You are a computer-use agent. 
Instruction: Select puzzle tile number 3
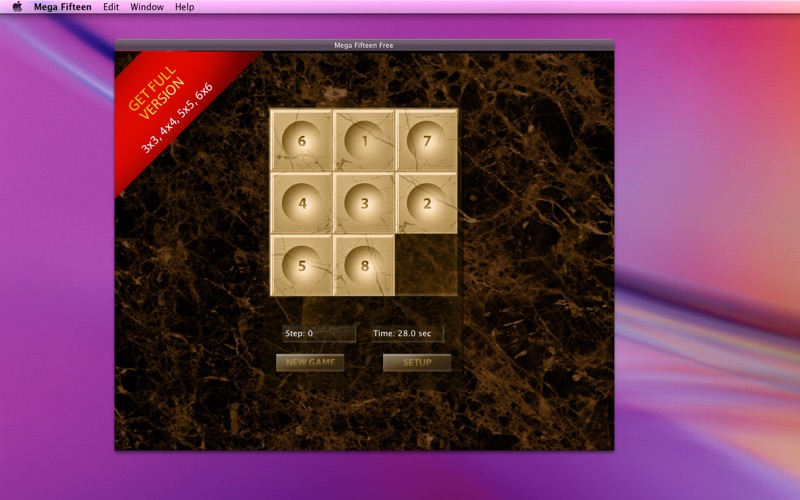364,203
